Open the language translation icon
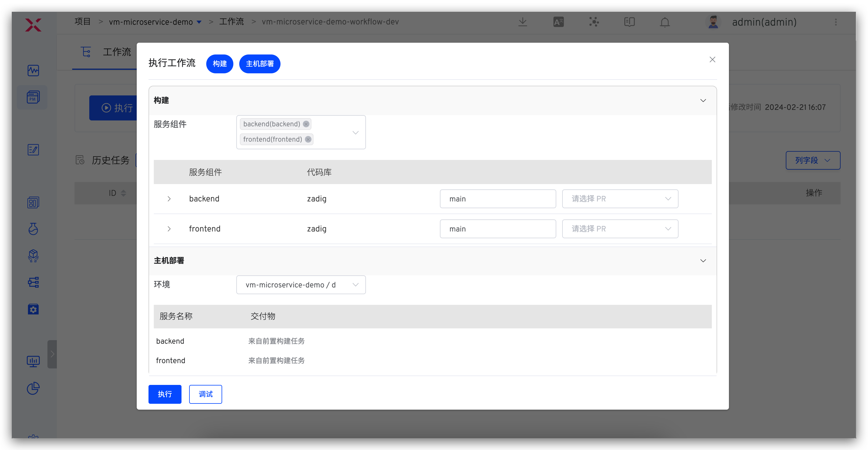 (x=558, y=22)
